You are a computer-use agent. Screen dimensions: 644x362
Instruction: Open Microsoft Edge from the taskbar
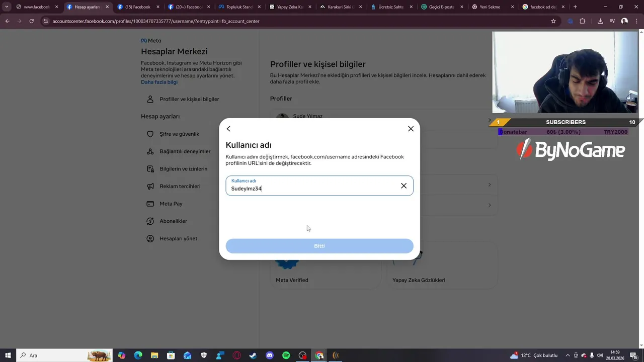click(x=138, y=355)
